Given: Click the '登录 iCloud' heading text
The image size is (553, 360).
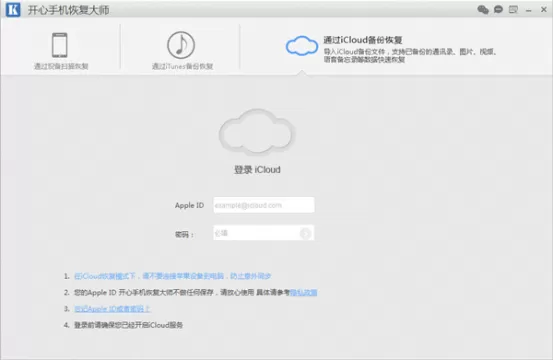Looking at the screenshot, I should [257, 170].
